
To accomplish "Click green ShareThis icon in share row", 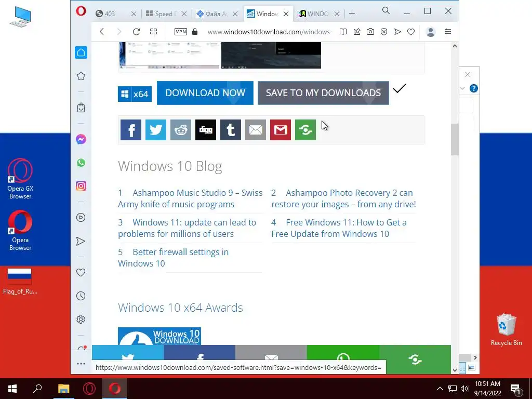I will [x=305, y=130].
